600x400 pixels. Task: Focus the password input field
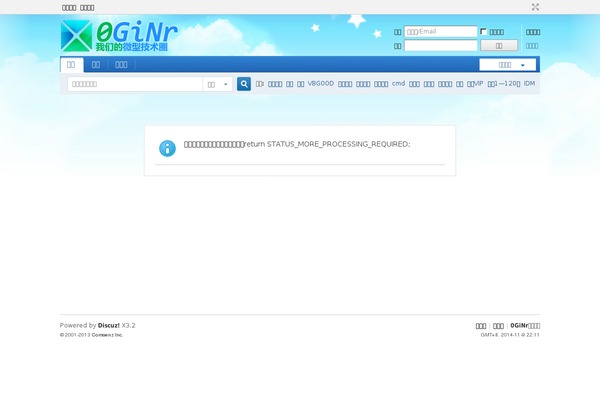coord(441,46)
